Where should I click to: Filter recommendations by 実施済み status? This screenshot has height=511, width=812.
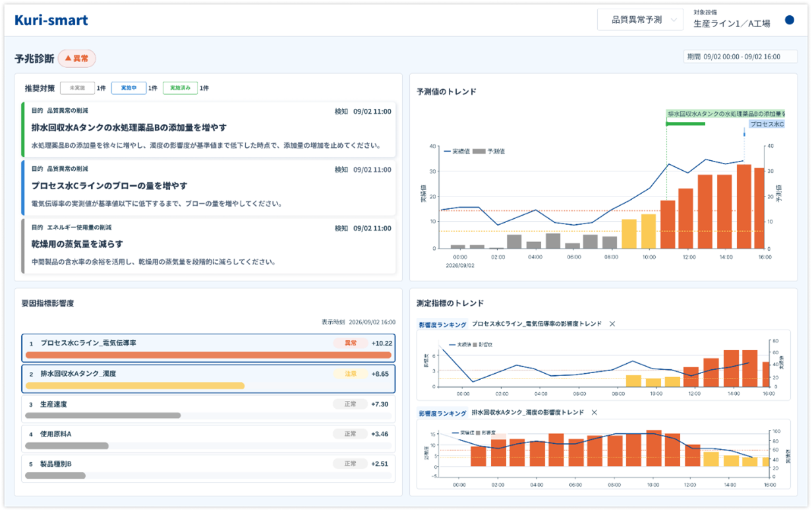click(x=180, y=88)
